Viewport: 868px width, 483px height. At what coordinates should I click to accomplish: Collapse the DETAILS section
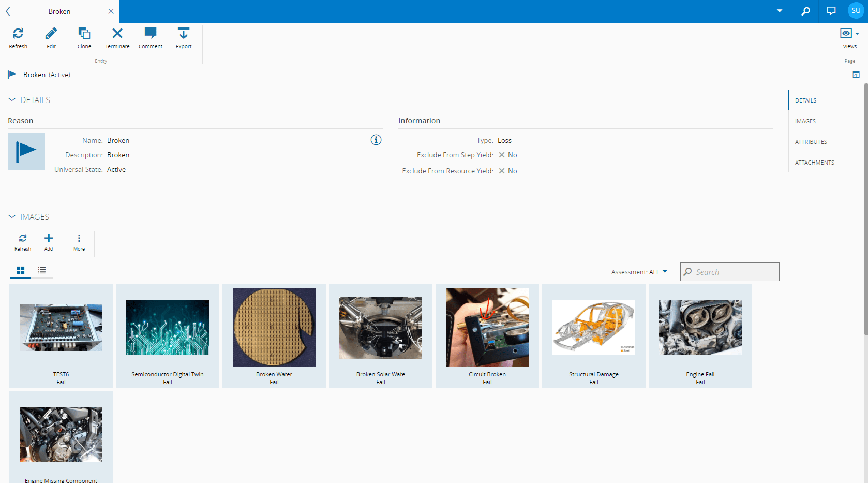(12, 100)
